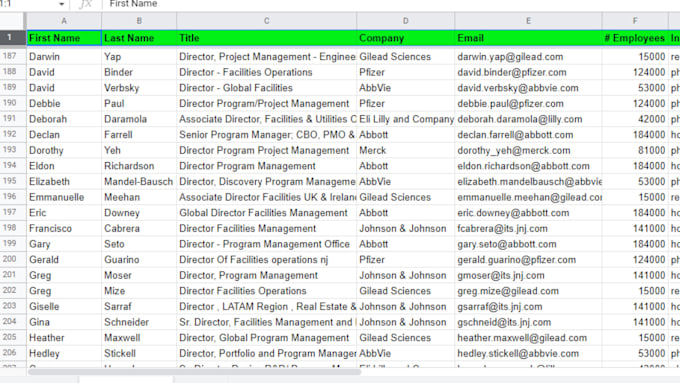Select row header 200
Image resolution: width=680 pixels, height=383 pixels.
13,259
